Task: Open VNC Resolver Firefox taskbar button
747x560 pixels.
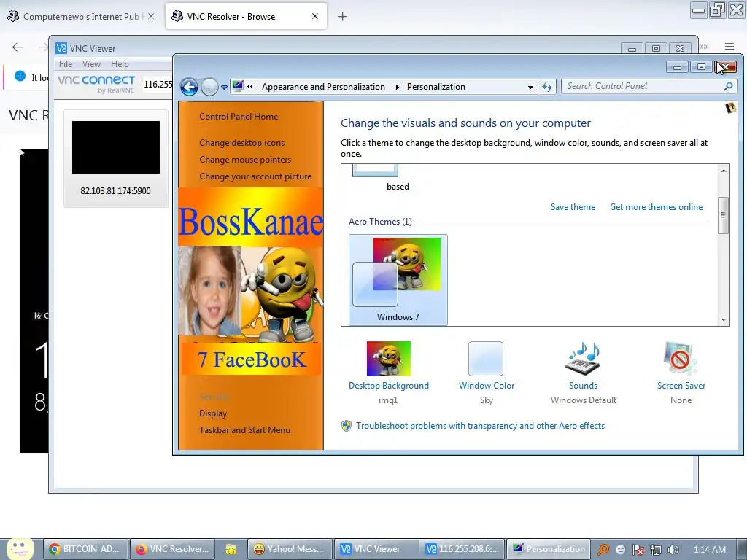Action: coord(172,549)
